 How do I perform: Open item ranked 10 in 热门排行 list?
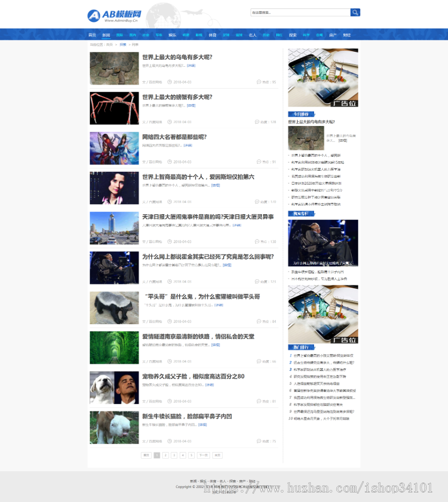click(x=321, y=418)
